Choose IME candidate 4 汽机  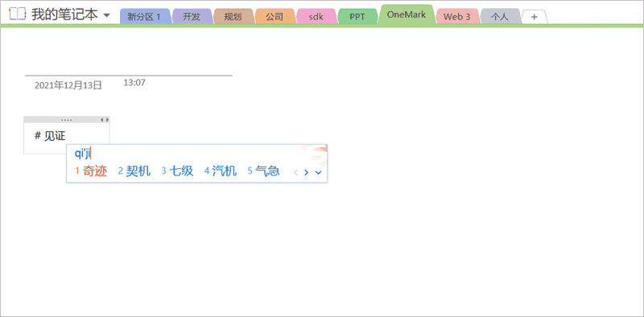221,171
